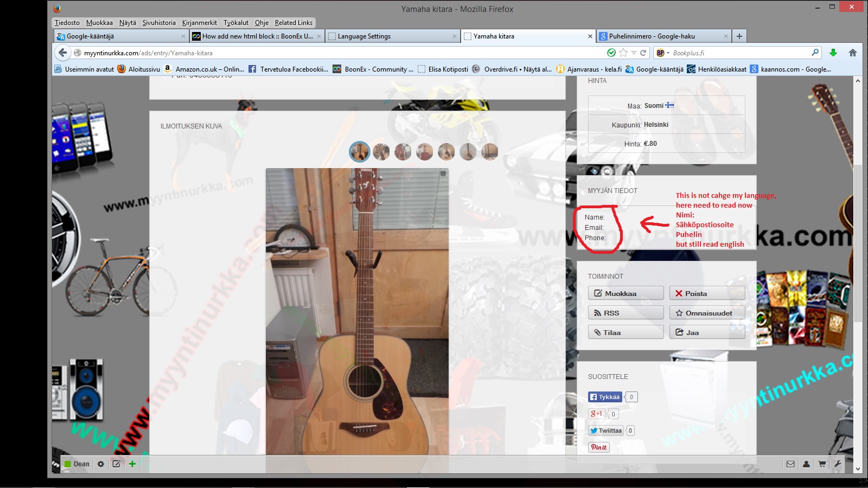Open the Ohje menu

coord(261,23)
